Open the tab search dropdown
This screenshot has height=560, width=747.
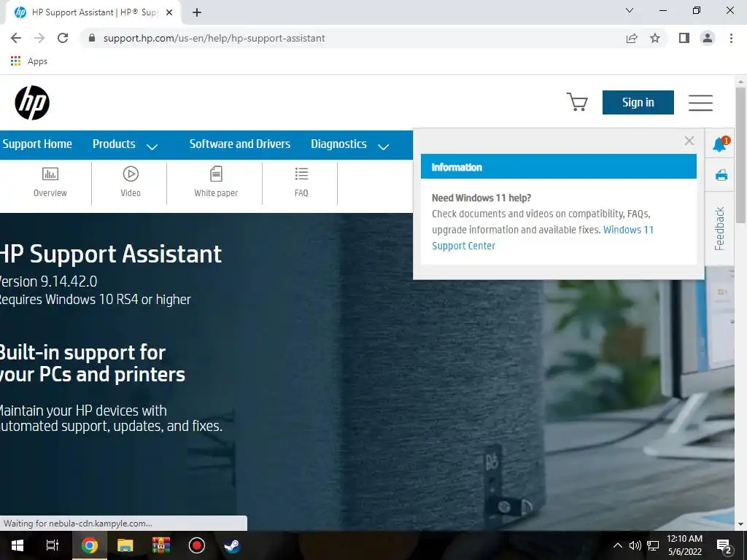point(630,10)
